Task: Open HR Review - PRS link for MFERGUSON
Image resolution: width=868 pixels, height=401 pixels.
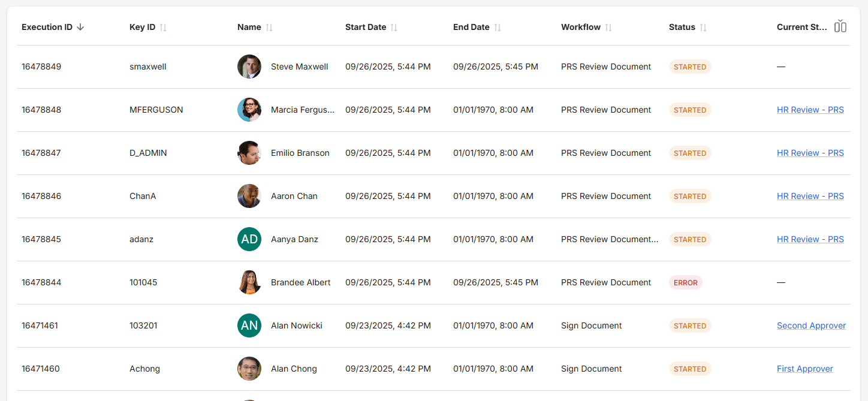Action: (x=810, y=110)
